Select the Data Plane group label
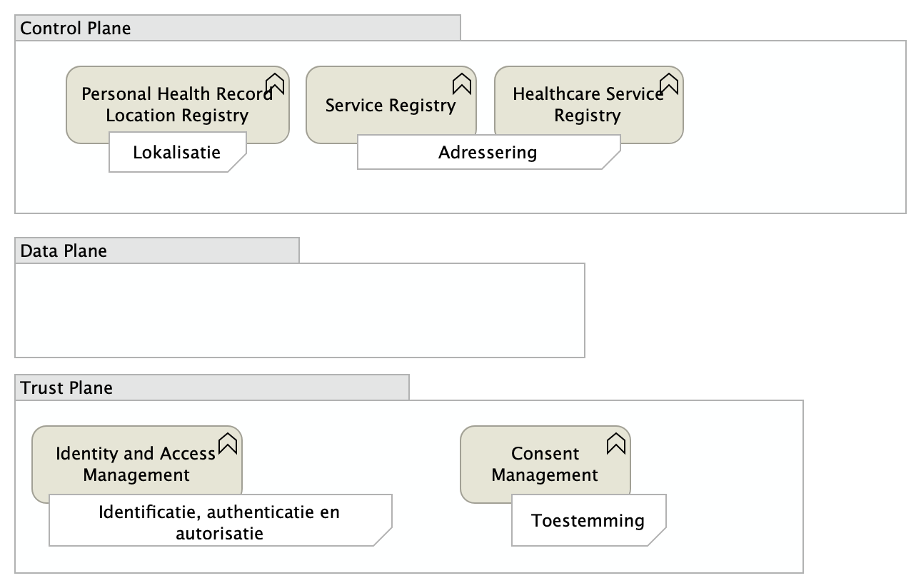This screenshot has width=921, height=588. (x=64, y=250)
